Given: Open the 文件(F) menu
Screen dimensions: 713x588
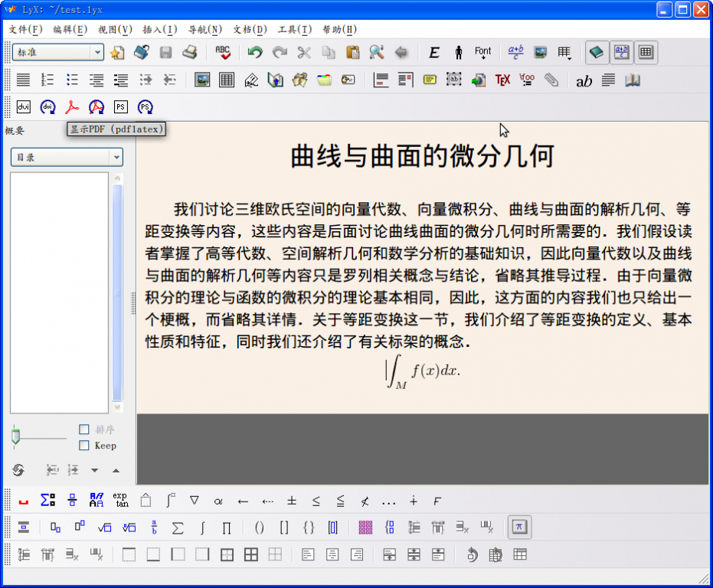Looking at the screenshot, I should pyautogui.click(x=25, y=30).
